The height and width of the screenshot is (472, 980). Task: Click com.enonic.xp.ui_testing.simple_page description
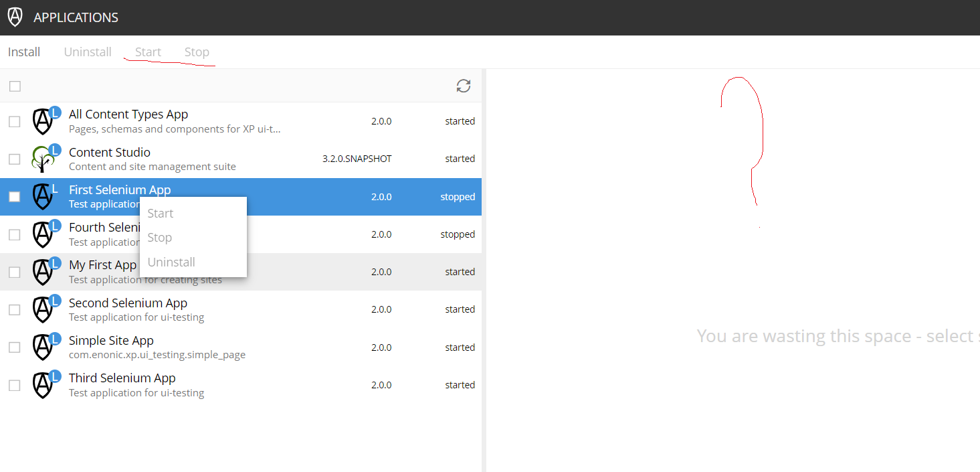(x=157, y=355)
